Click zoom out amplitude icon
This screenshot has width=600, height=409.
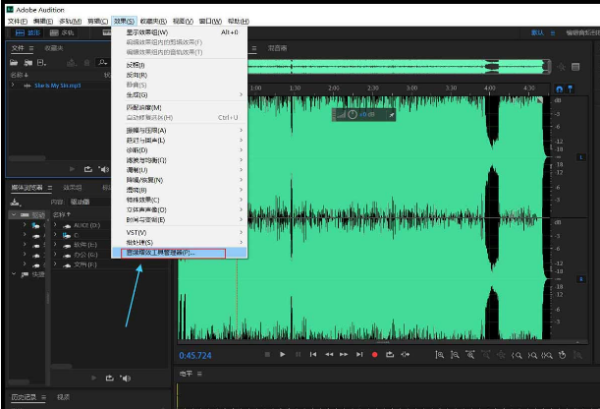(x=455, y=355)
